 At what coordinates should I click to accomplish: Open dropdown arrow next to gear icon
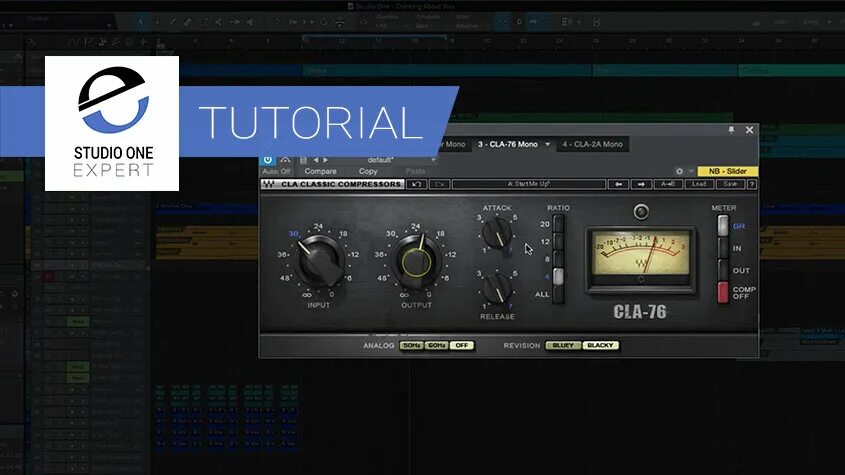click(691, 171)
